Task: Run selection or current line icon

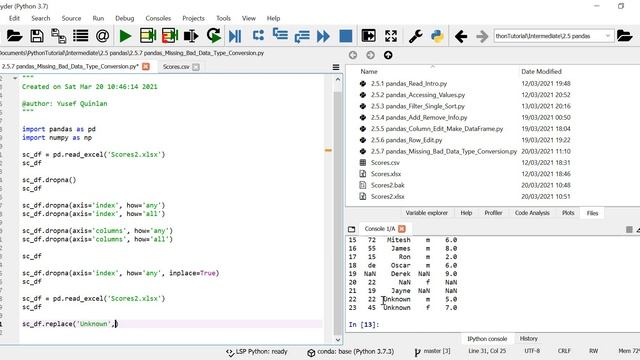Action: point(191,36)
